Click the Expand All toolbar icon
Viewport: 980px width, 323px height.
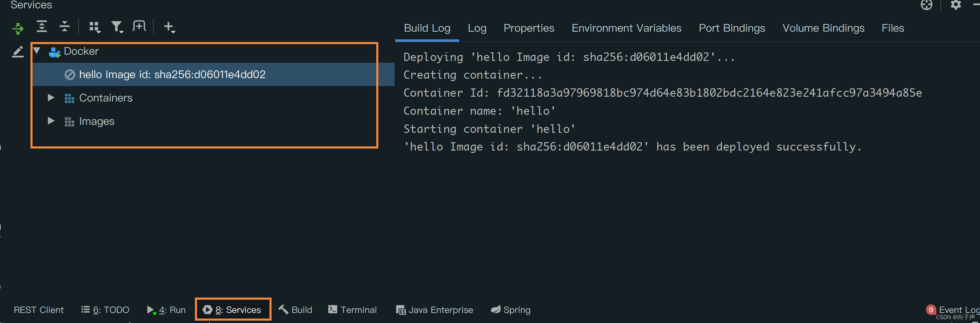point(41,27)
